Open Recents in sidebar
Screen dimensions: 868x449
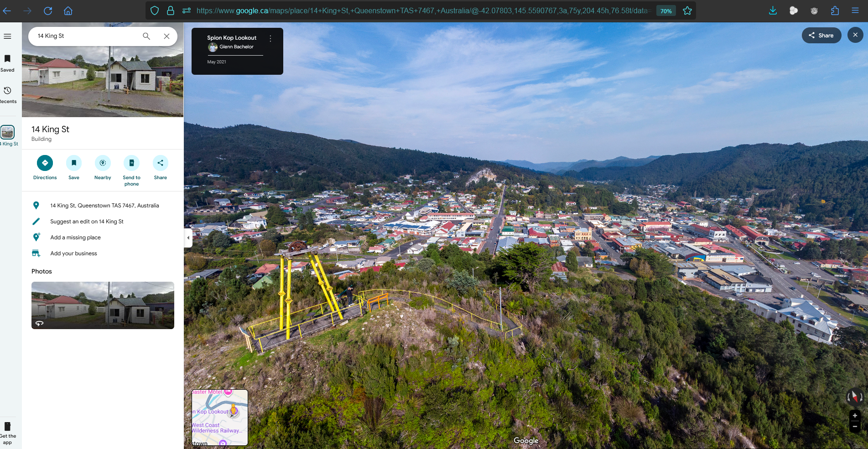7,95
